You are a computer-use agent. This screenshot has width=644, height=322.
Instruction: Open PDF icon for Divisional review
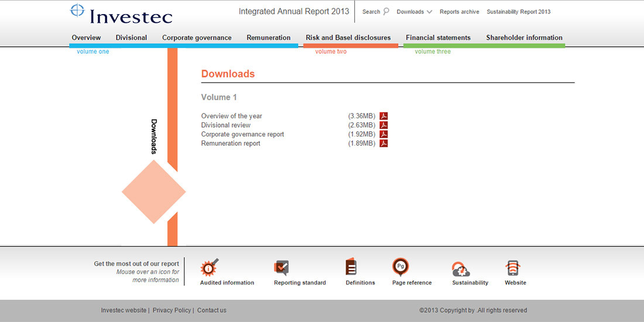tap(383, 125)
